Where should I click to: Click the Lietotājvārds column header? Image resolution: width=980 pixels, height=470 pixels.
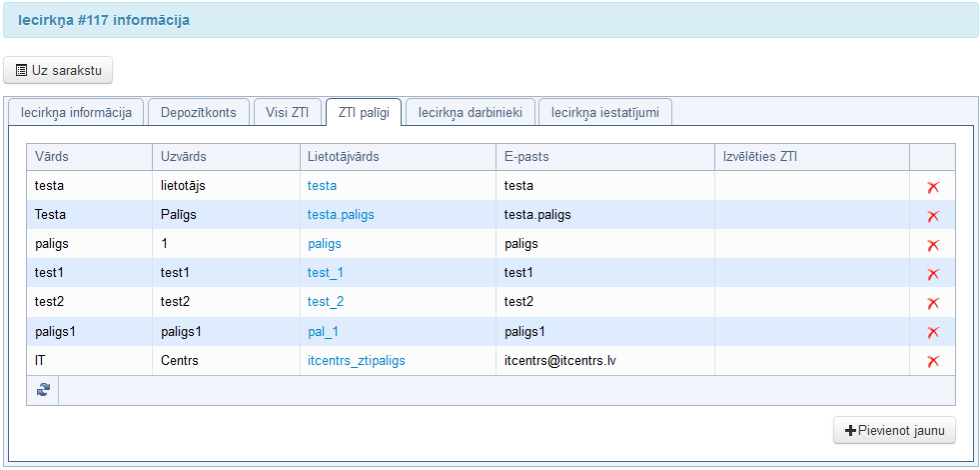point(343,157)
